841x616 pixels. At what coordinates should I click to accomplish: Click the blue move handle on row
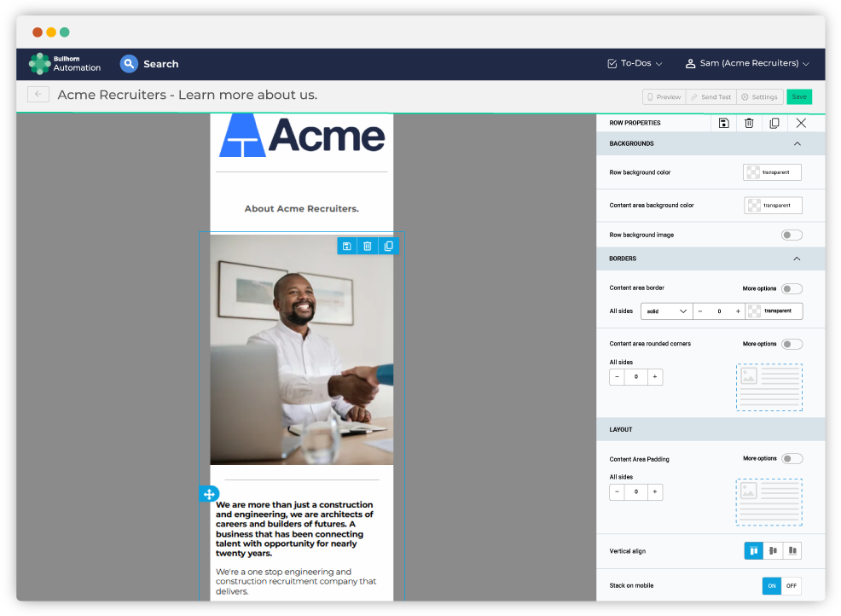(x=209, y=494)
